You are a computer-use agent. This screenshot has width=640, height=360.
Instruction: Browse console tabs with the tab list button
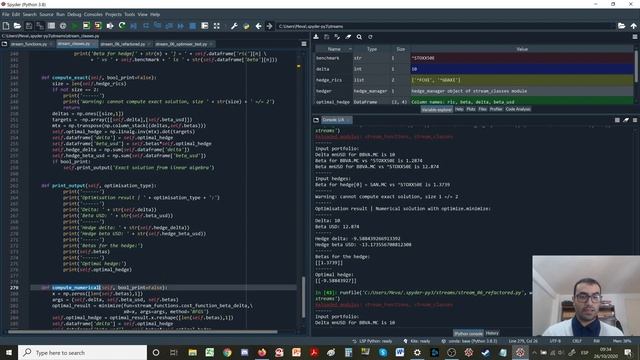click(x=316, y=120)
